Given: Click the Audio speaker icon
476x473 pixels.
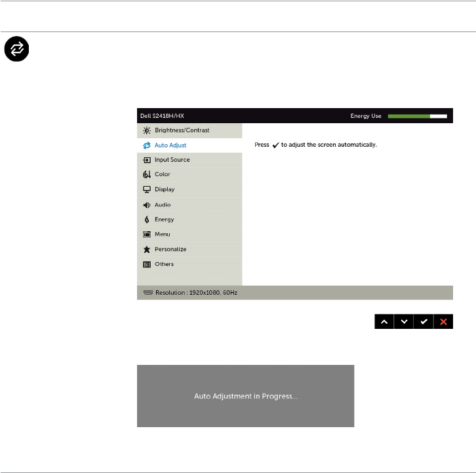Looking at the screenshot, I should point(147,205).
